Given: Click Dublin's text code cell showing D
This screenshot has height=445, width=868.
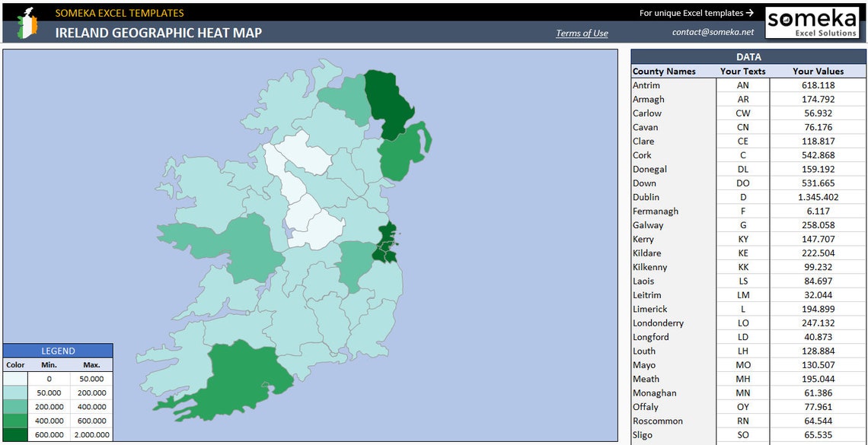Looking at the screenshot, I should 743,197.
